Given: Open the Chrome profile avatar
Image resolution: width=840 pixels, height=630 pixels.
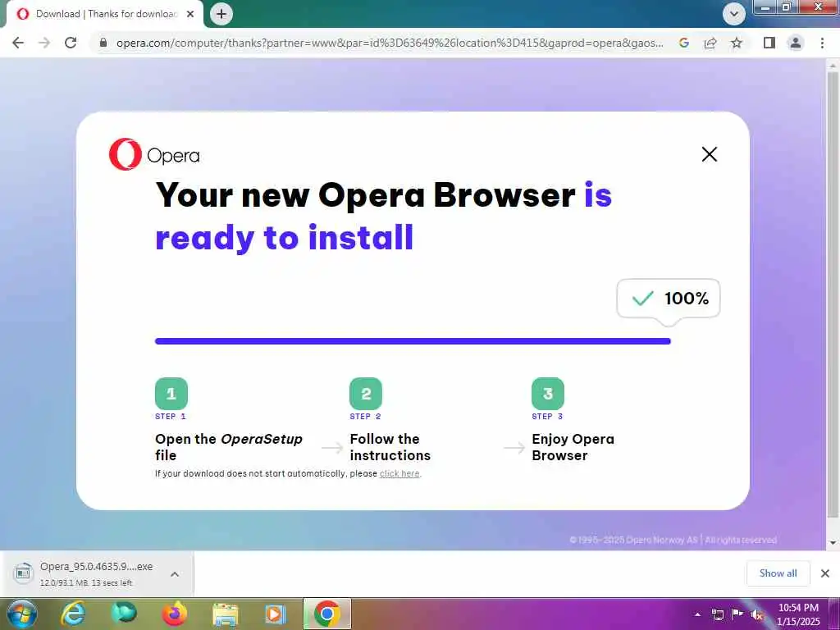Looking at the screenshot, I should 796,43.
